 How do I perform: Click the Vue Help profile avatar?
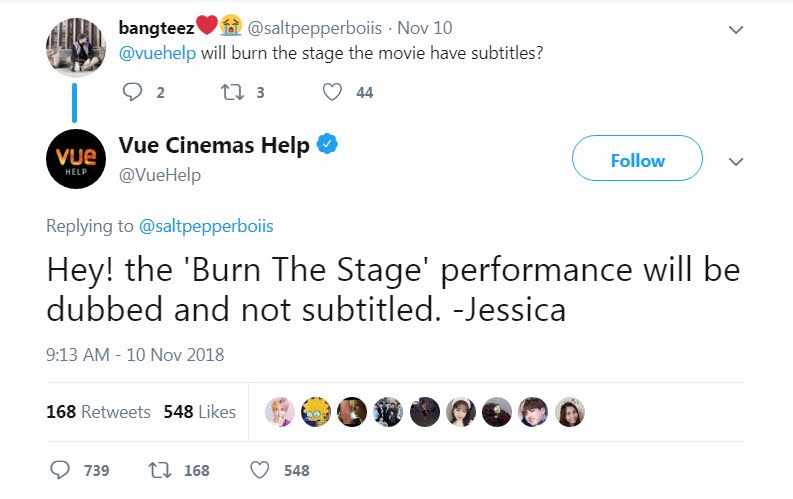click(76, 159)
